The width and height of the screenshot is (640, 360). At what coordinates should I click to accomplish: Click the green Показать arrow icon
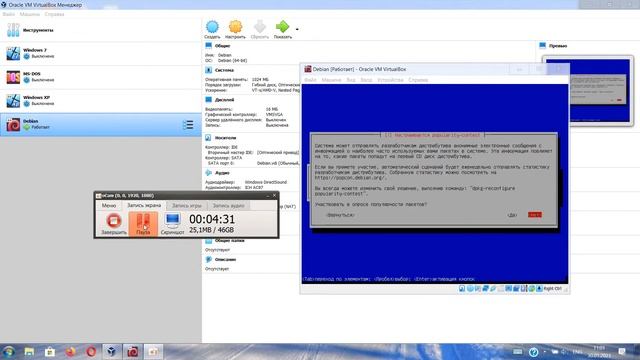pos(282,29)
